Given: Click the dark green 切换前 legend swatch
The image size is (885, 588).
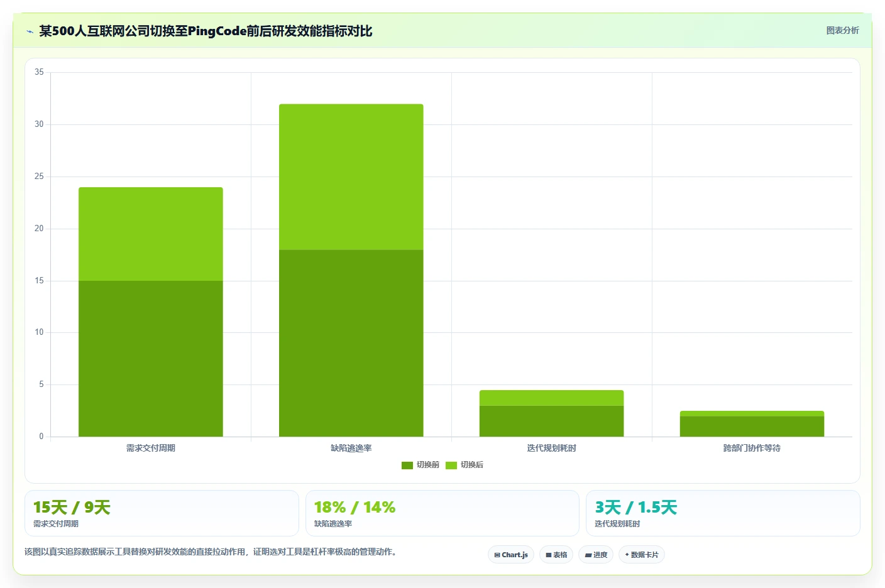Looking at the screenshot, I should tap(407, 465).
